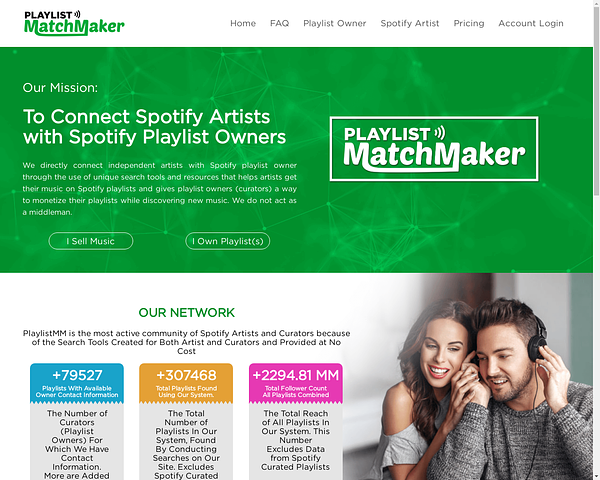The image size is (600, 480).
Task: Click the I Sell Music button
Action: click(91, 241)
